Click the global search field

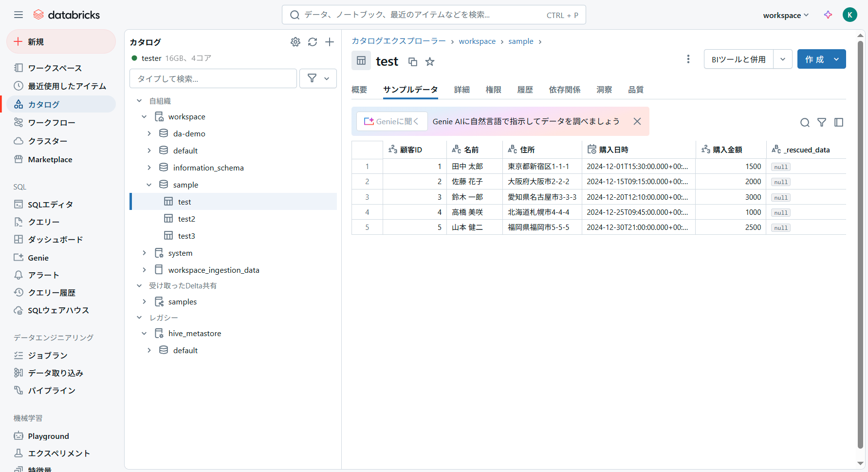(x=434, y=15)
